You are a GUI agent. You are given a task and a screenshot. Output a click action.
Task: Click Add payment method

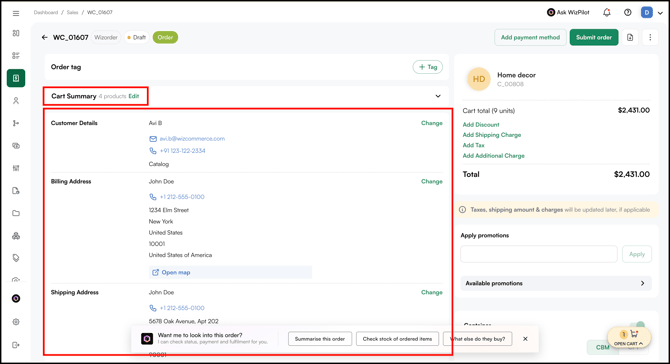(530, 38)
